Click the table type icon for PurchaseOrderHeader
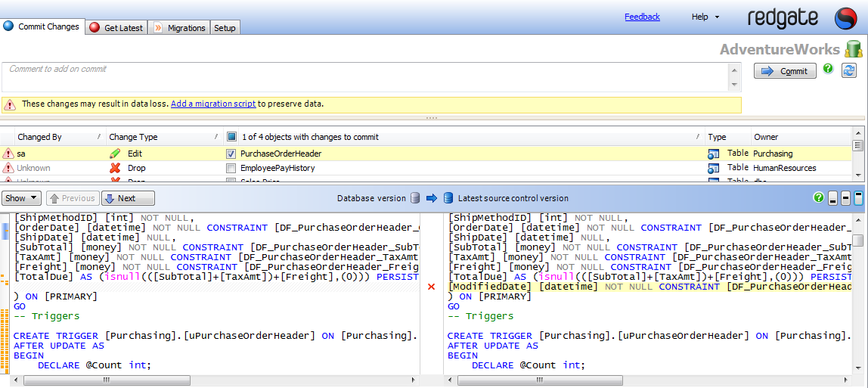The image size is (868, 388). click(x=714, y=154)
